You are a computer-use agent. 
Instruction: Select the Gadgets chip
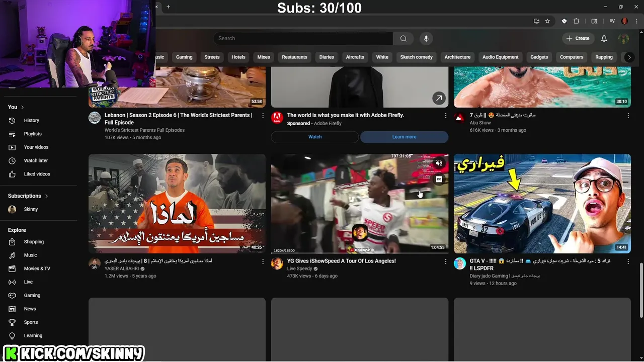[539, 57]
